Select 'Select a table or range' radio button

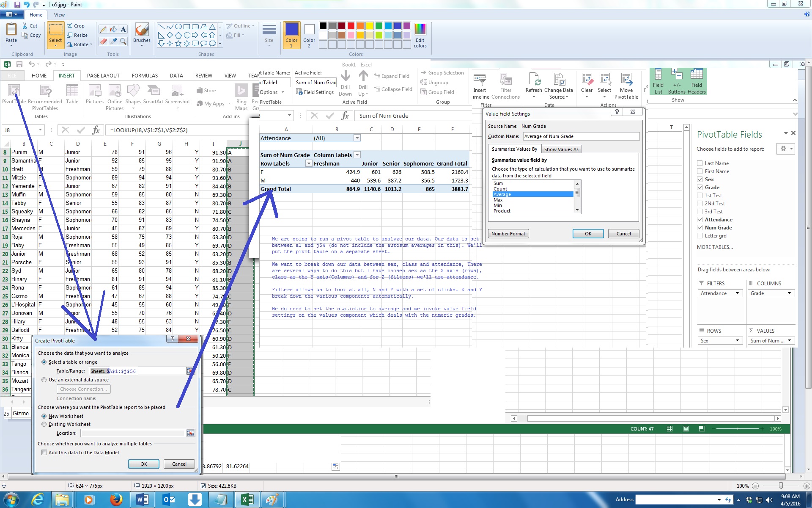click(x=44, y=362)
